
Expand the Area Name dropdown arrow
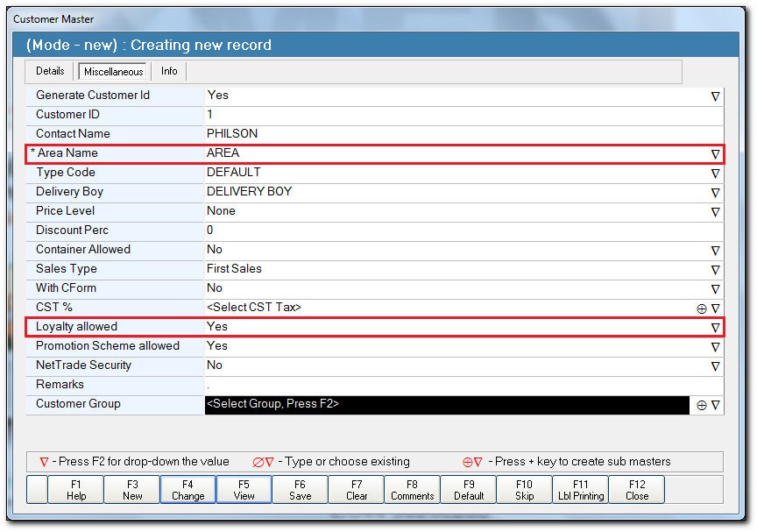tap(715, 154)
